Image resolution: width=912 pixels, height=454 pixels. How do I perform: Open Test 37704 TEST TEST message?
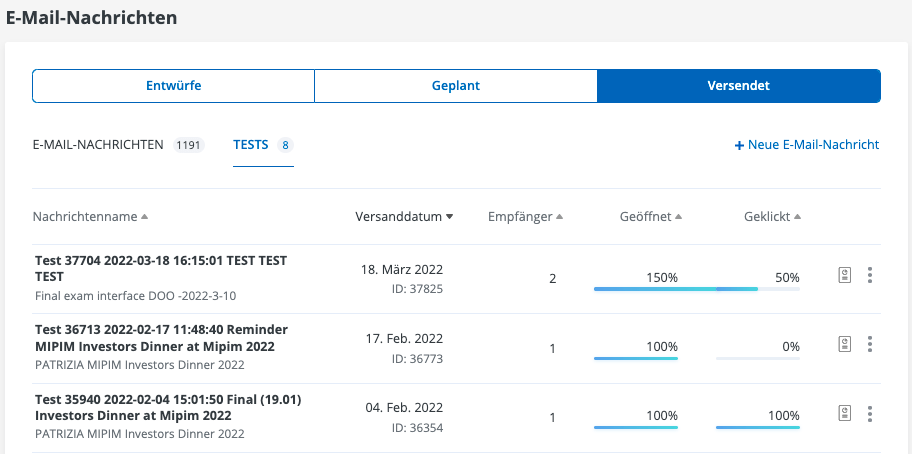point(160,268)
